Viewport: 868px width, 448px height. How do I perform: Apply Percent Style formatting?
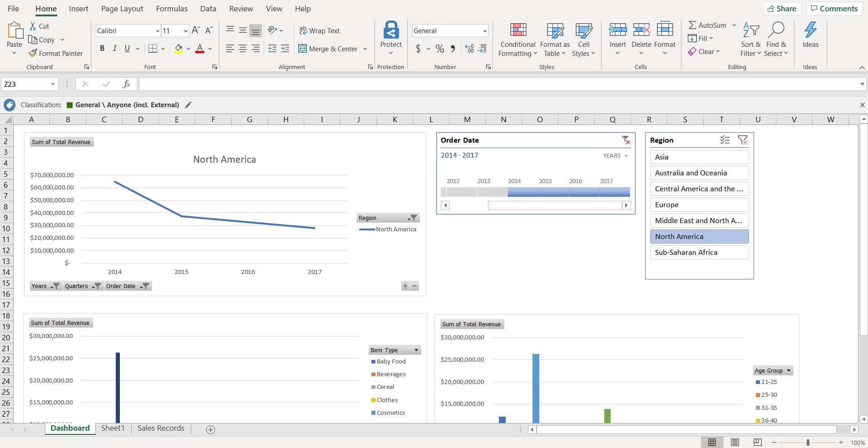439,49
